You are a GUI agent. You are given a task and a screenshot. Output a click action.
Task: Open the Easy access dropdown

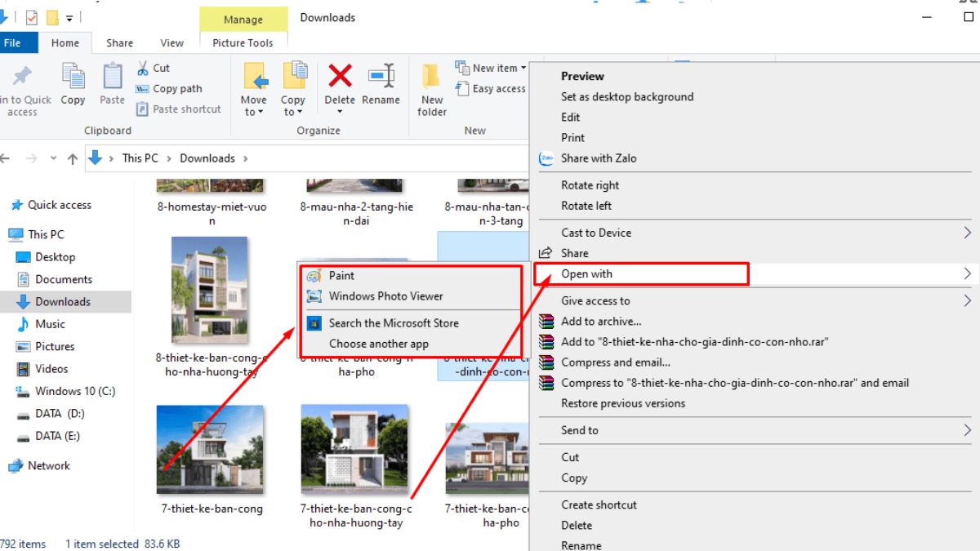491,89
